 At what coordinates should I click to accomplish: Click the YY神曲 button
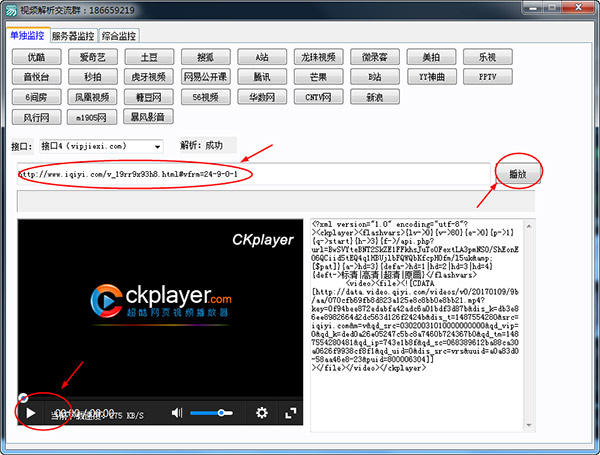click(x=431, y=77)
